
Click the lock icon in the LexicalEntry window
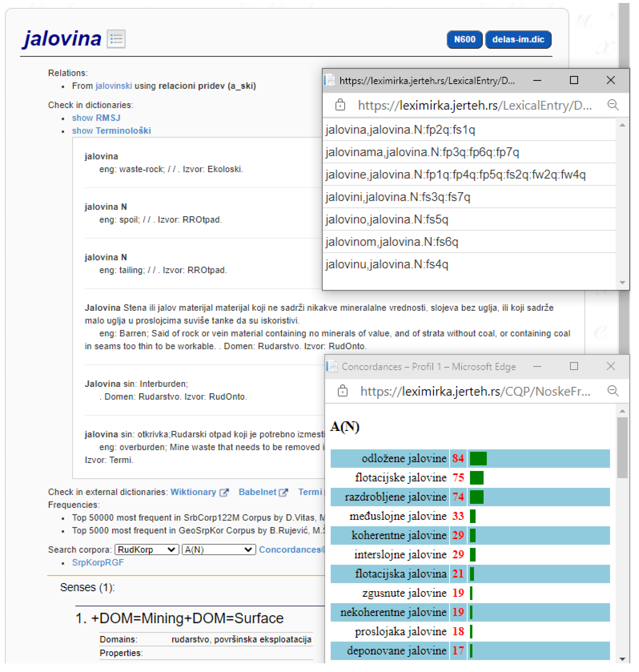pyautogui.click(x=340, y=105)
